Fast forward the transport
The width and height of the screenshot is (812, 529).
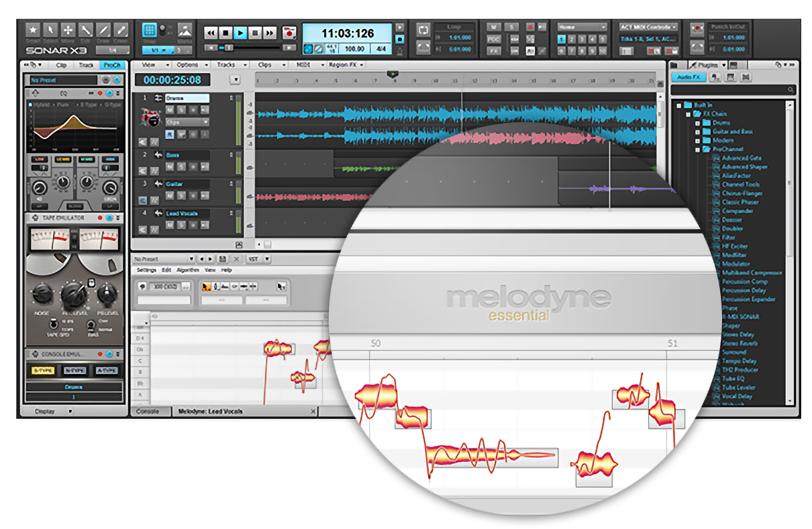[270, 32]
